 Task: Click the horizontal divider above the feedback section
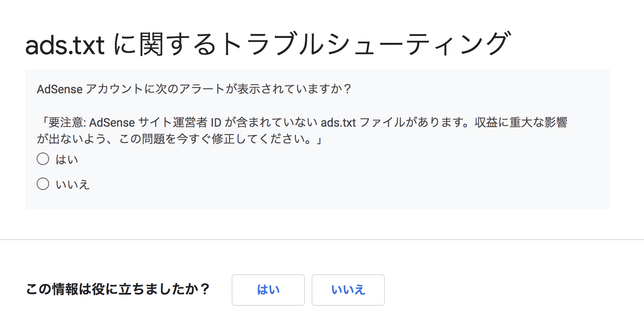(x=322, y=240)
